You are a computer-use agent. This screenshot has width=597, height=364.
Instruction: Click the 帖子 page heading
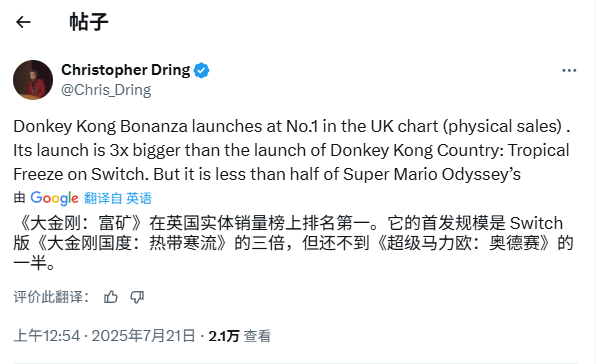click(x=89, y=22)
